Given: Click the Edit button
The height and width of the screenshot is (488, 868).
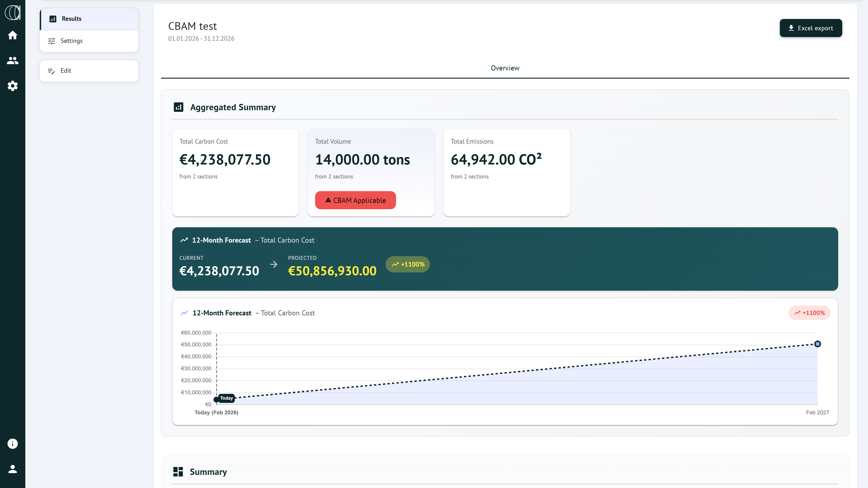Looking at the screenshot, I should 89,71.
